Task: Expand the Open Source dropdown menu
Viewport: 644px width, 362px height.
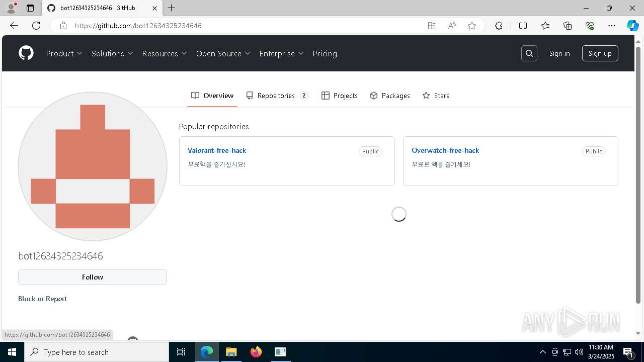Action: point(223,53)
